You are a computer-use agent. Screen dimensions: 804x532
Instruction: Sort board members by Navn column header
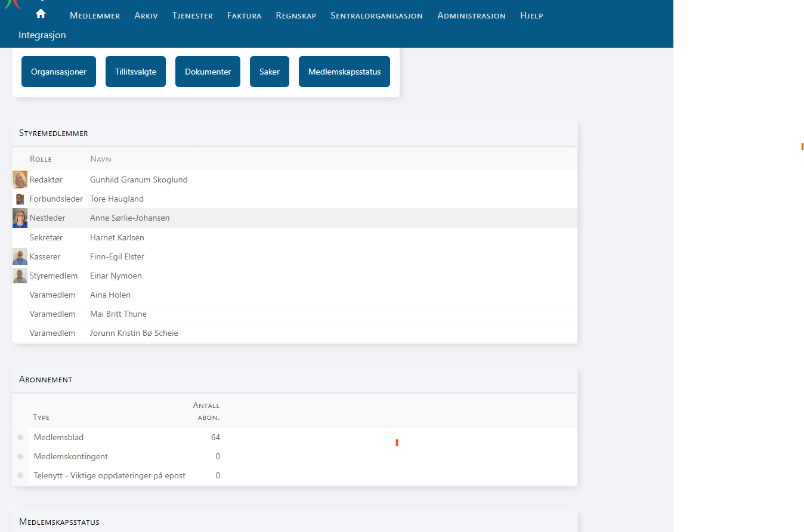coord(101,159)
